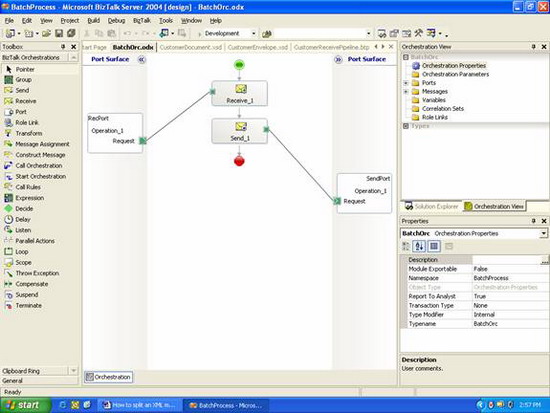Open the Debug menu
The image size is (550, 413).
point(116,21)
